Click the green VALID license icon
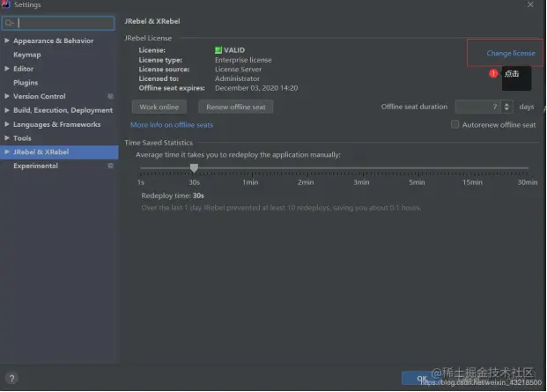Image resolution: width=547 pixels, height=392 pixels. 218,50
